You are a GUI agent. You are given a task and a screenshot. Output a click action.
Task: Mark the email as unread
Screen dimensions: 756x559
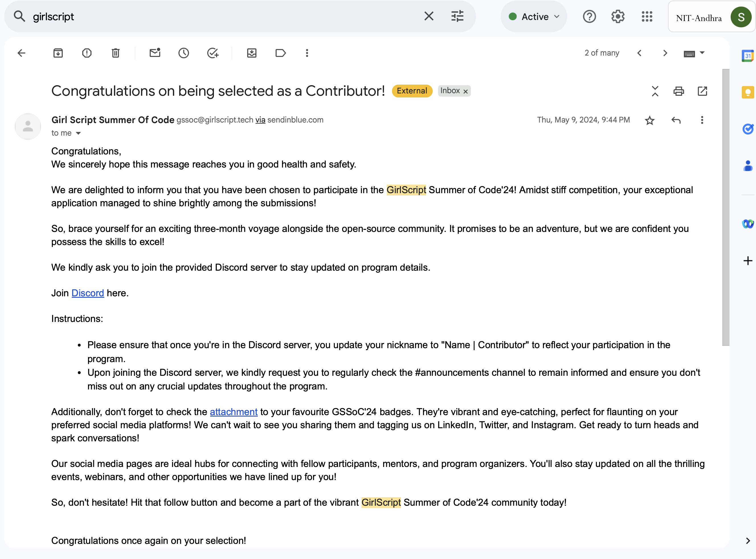155,53
